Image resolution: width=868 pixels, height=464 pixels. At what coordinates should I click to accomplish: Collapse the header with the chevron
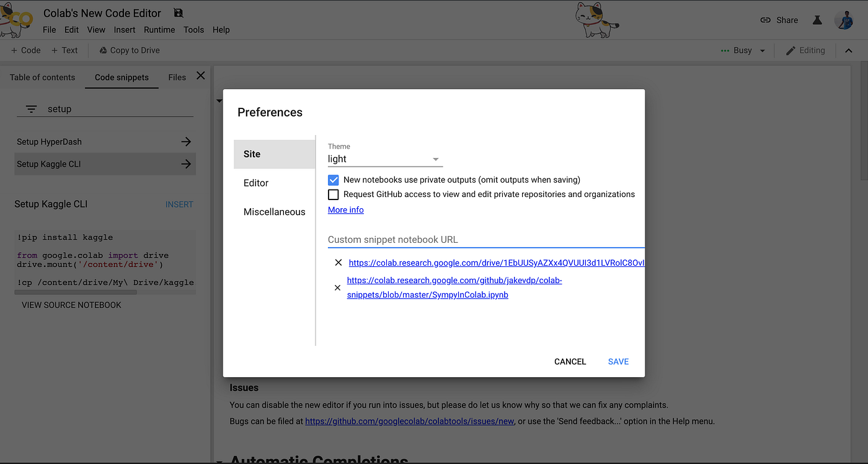point(848,50)
